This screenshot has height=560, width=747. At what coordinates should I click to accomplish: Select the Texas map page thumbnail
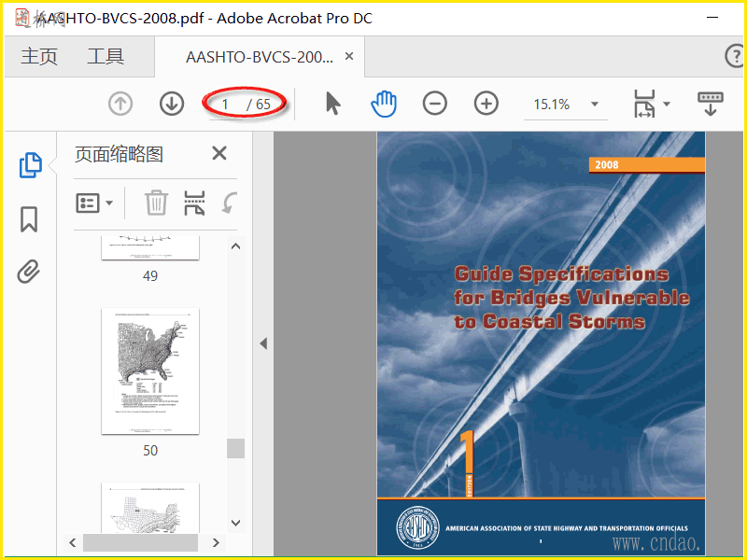pos(150,508)
